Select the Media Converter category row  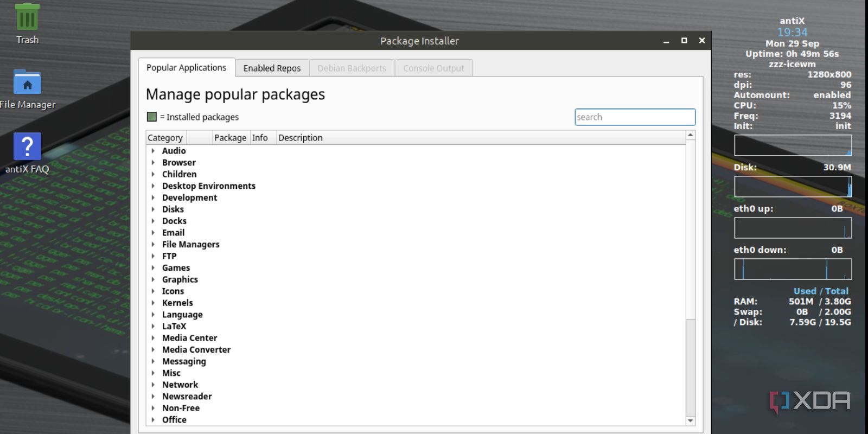click(x=416, y=350)
